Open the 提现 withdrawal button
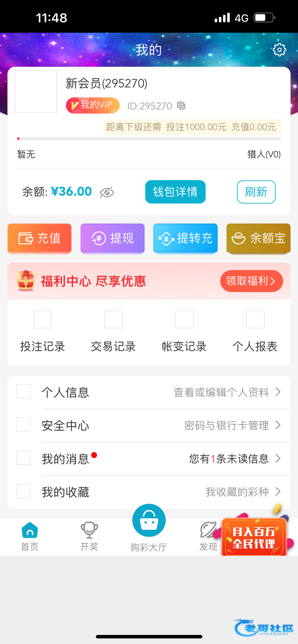This screenshot has height=644, width=298. (112, 238)
